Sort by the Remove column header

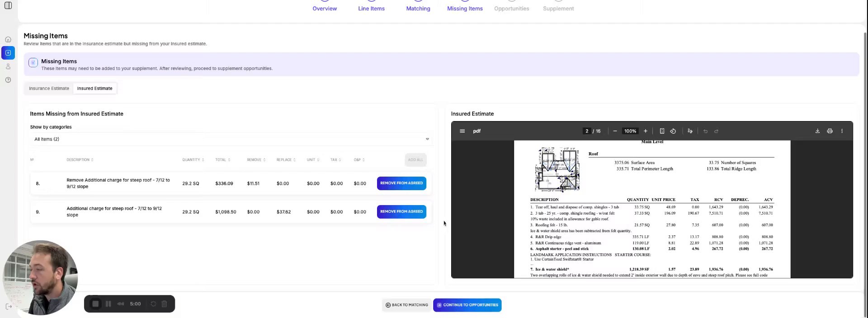point(256,160)
